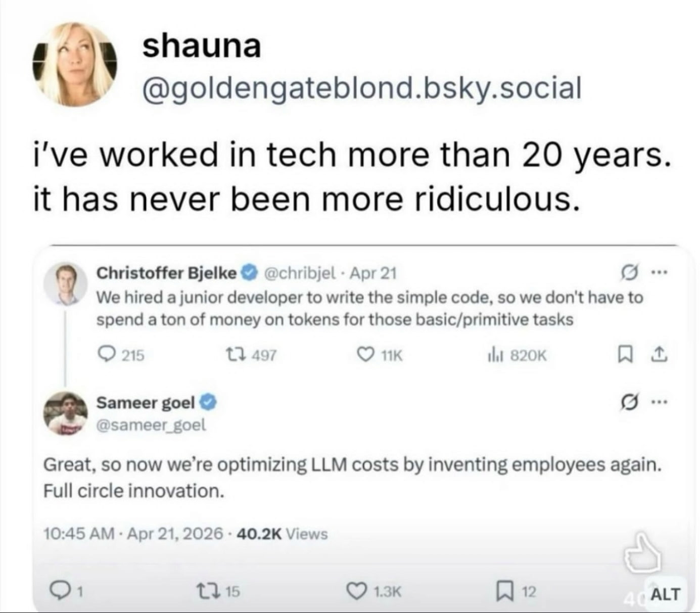Bookmark Christoffer Bjelke's tweet

tap(625, 355)
